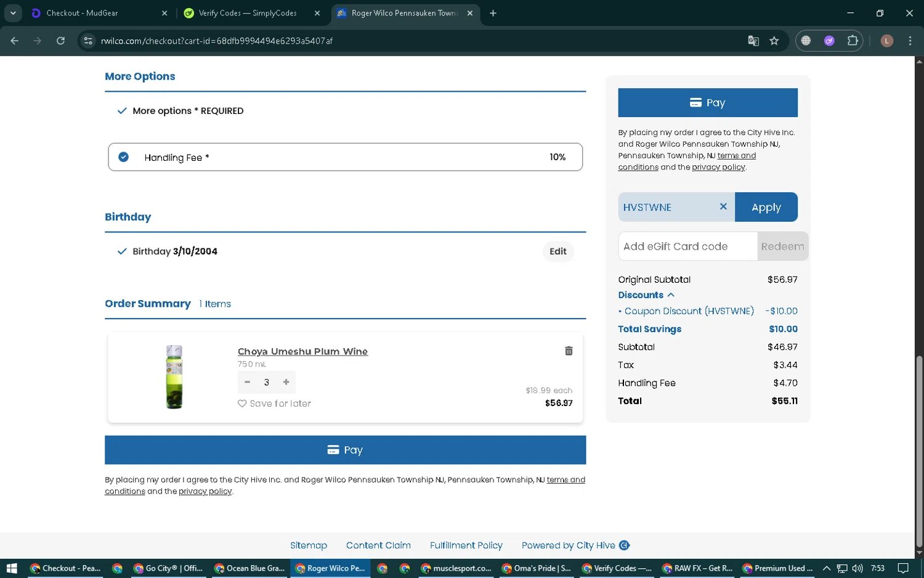The image size is (924, 578).
Task: Click the rwilco.com address bar URL
Action: pos(217,41)
